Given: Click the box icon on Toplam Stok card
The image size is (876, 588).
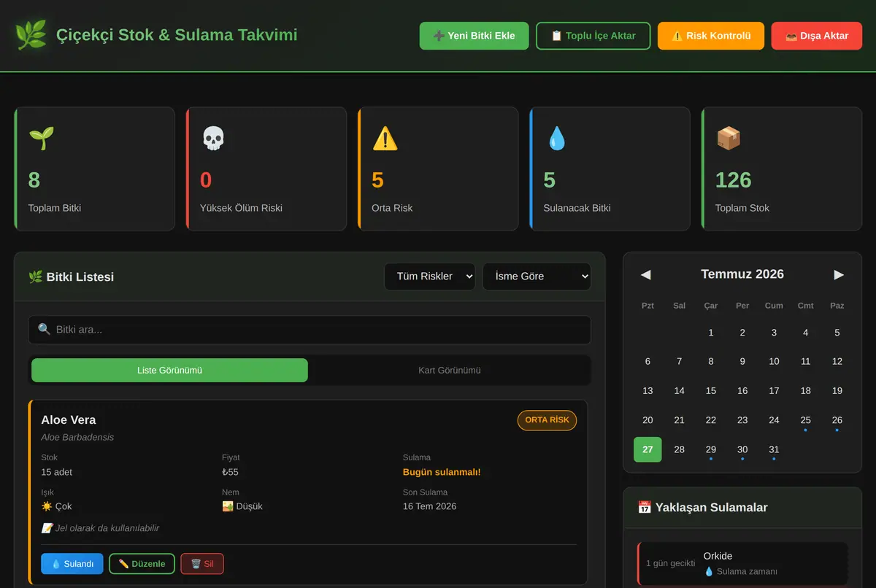Looking at the screenshot, I should 729,139.
